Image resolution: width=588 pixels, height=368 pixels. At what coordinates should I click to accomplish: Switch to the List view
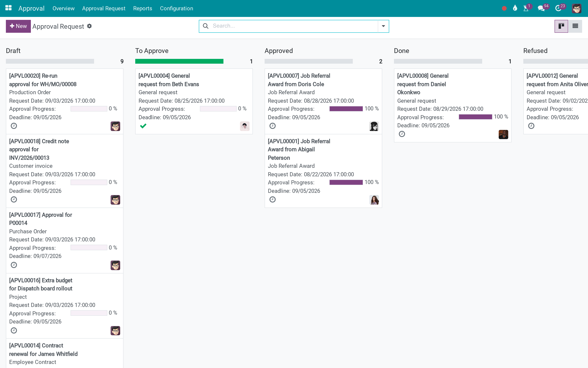[575, 26]
